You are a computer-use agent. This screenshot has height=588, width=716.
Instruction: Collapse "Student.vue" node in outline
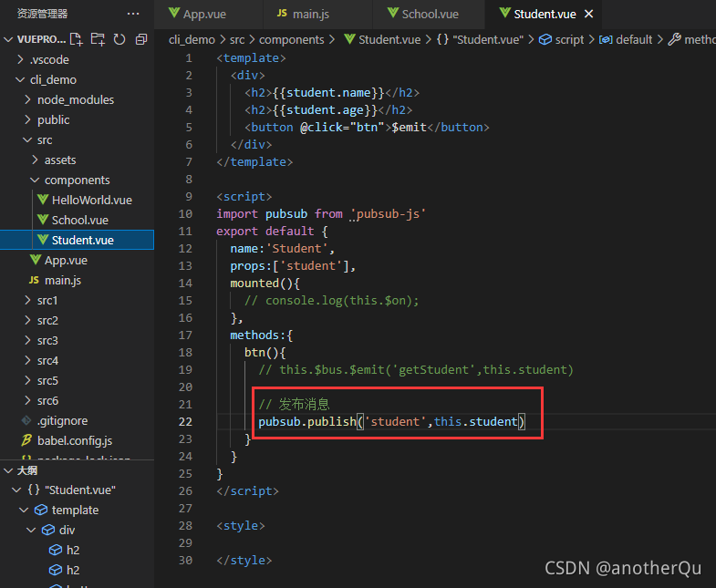[16, 490]
